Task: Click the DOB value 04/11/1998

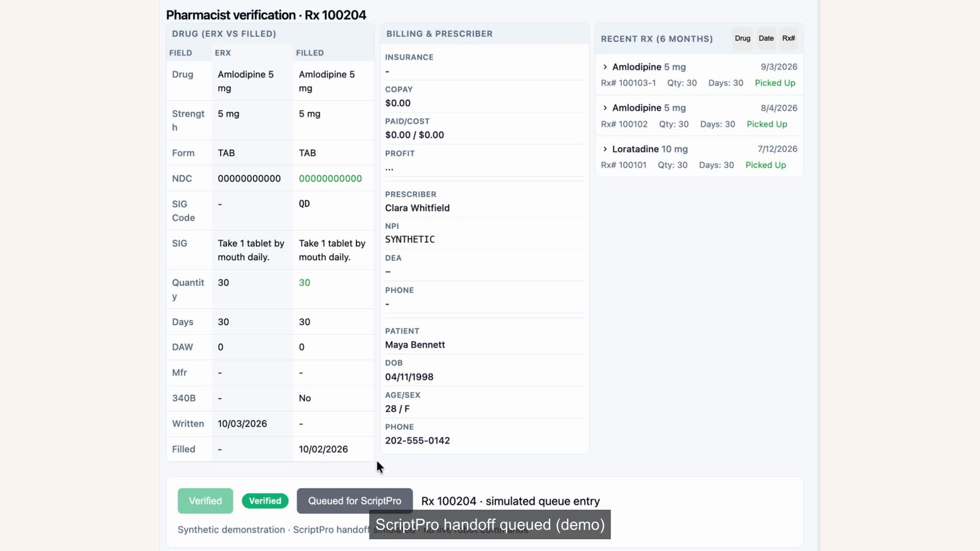Action: tap(409, 377)
